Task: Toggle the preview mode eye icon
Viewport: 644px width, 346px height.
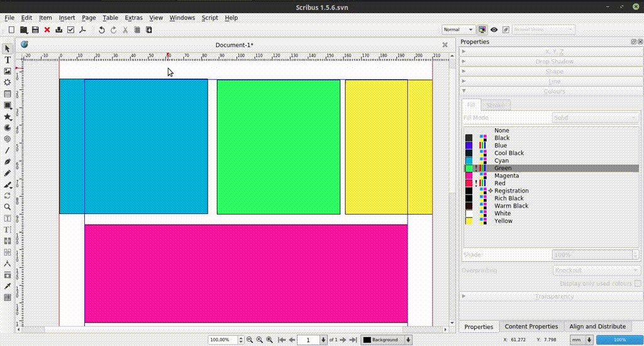Action: [x=494, y=30]
